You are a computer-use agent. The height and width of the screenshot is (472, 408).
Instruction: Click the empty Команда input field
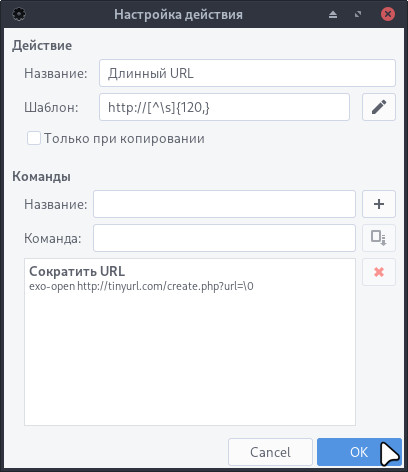[224, 238]
